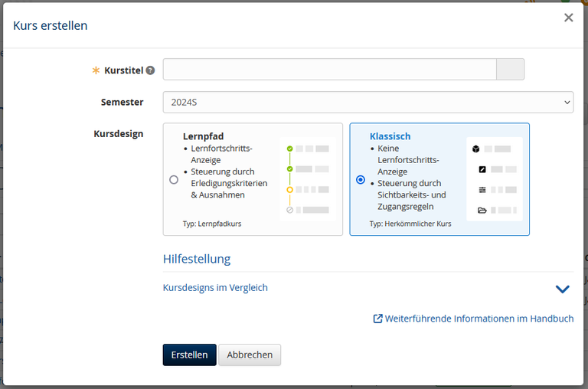
Task: Expand Kursdesigns im Vergleich with chevron
Action: coord(563,289)
